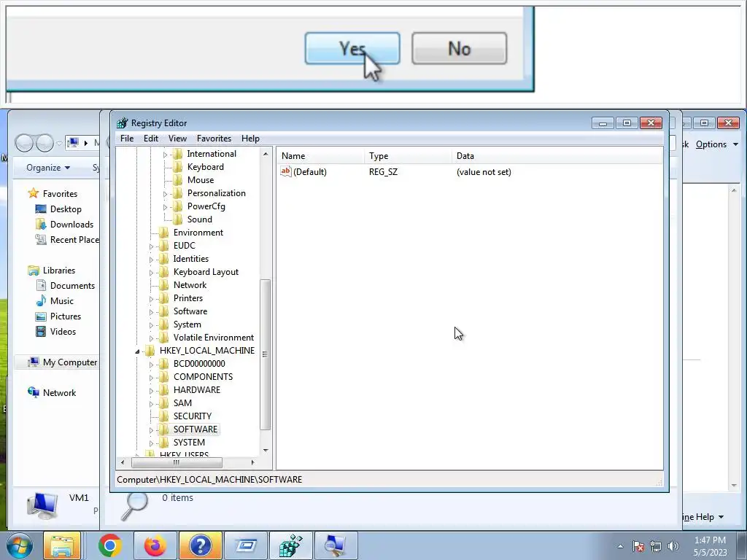Screen dimensions: 747x560
Task: Select the SAM folder icon in tree
Action: (164, 402)
